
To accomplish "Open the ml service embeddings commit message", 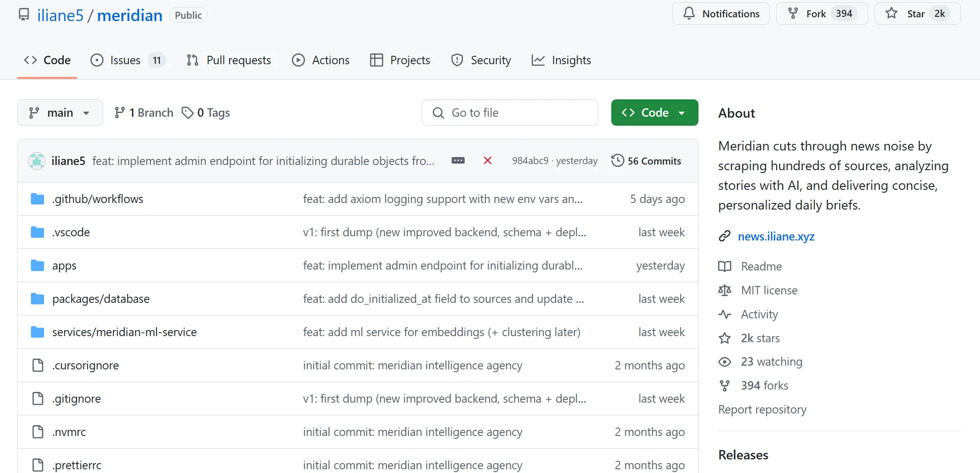I will click(x=442, y=332).
